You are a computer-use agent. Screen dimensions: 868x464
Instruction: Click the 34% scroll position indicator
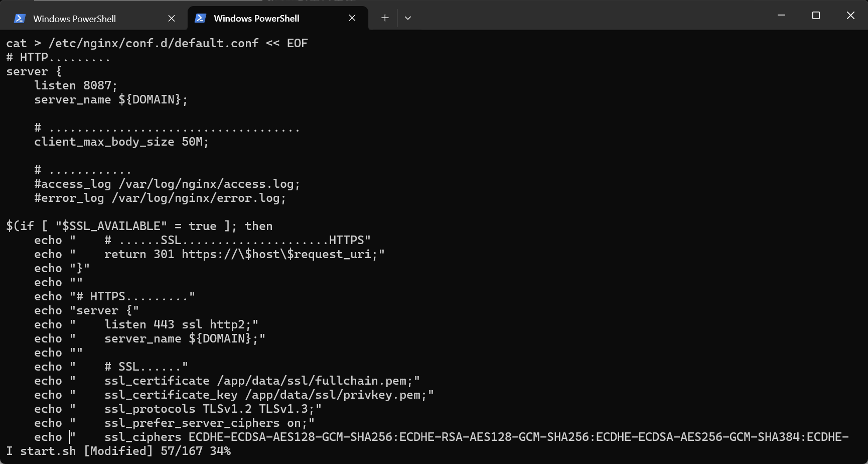coord(221,451)
